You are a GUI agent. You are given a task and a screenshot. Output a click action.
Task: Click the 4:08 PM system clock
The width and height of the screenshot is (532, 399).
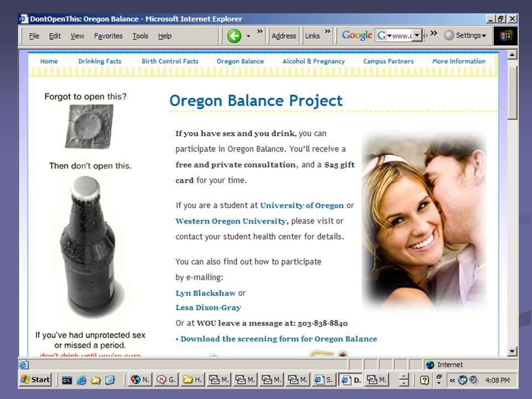click(x=498, y=380)
